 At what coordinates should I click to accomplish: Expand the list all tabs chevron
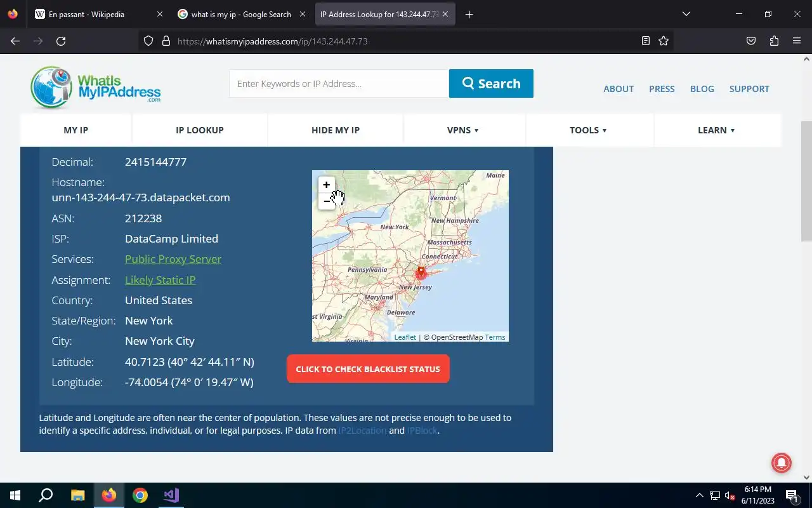point(686,14)
